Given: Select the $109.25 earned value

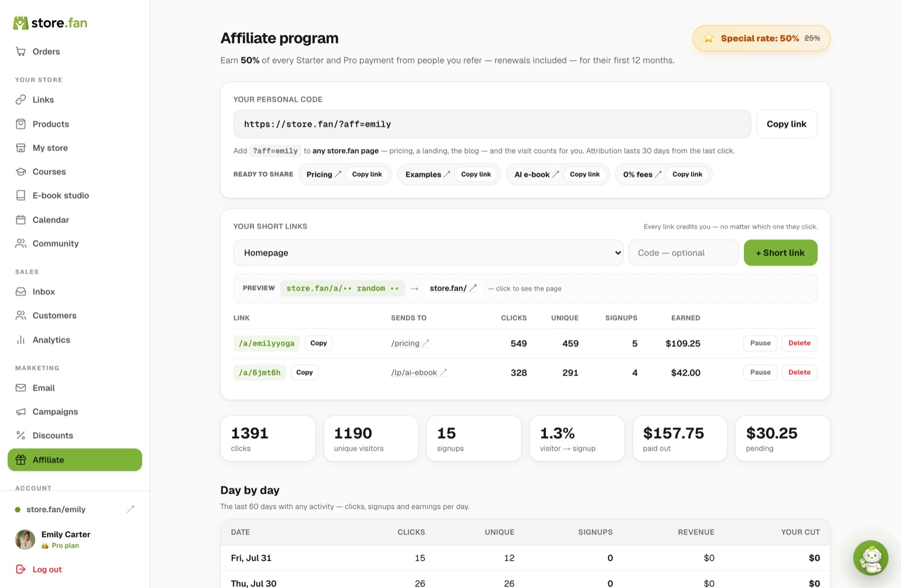Looking at the screenshot, I should coord(683,344).
